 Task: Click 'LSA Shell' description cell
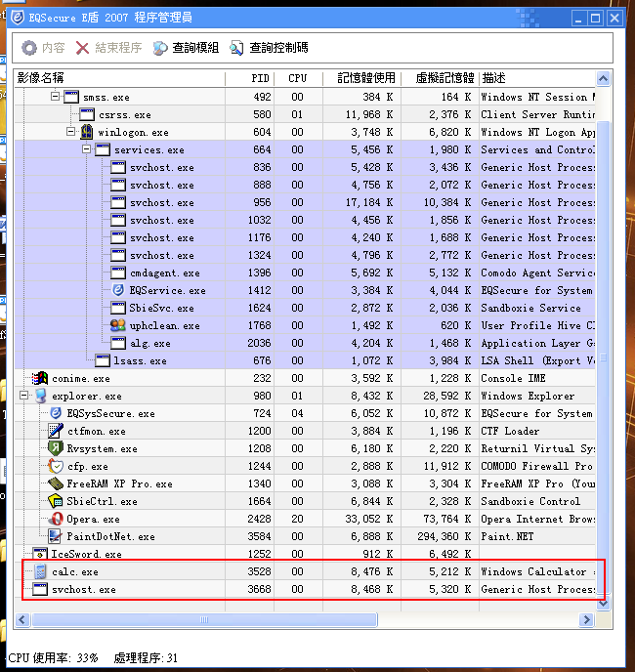(537, 360)
